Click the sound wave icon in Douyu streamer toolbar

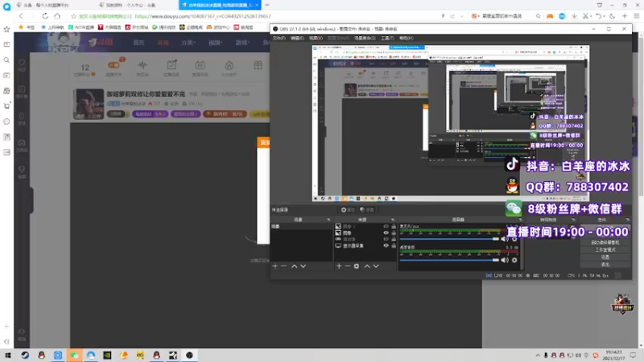(x=142, y=65)
